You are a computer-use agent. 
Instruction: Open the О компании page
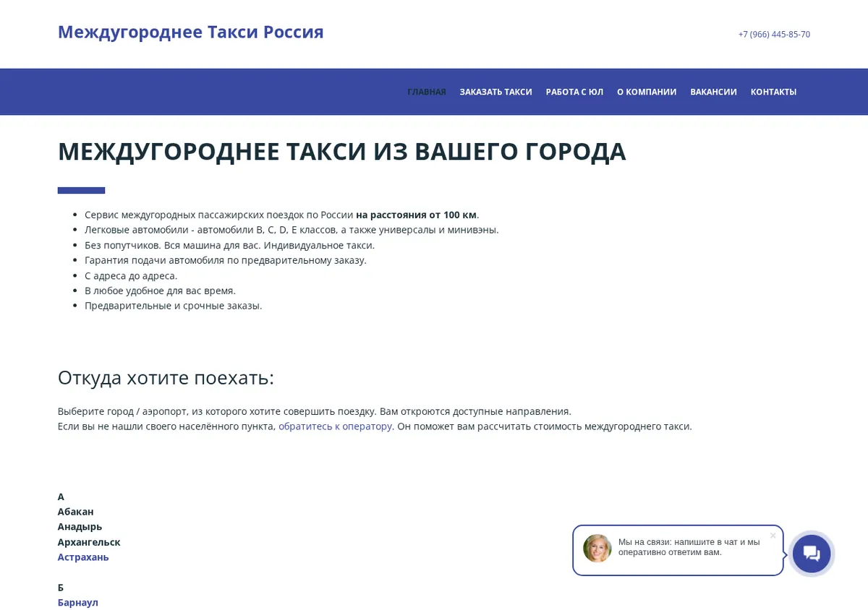[x=647, y=92]
